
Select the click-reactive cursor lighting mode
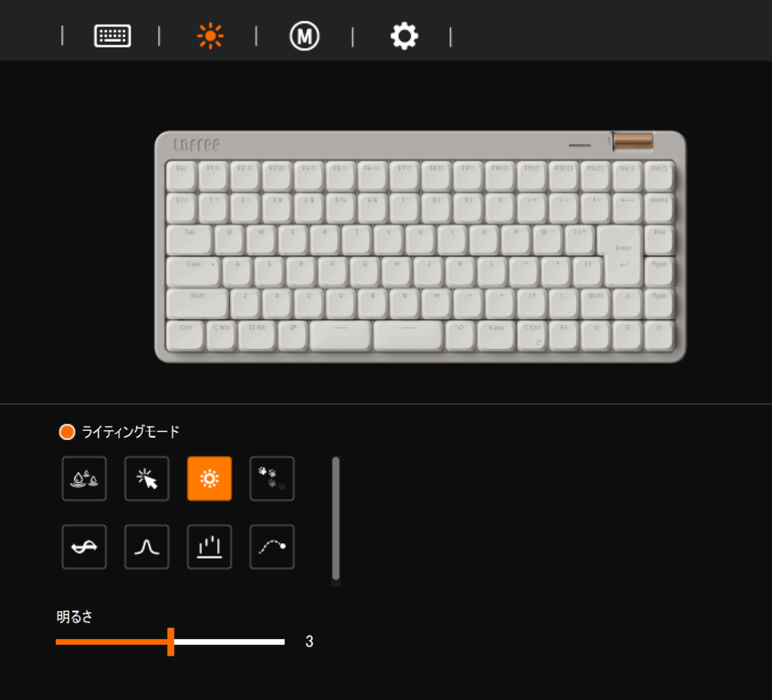pyautogui.click(x=147, y=478)
